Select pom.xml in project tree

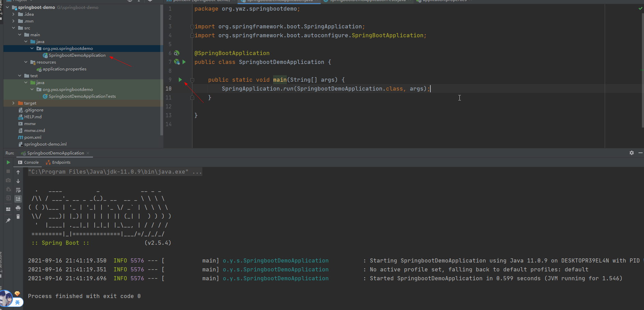pos(32,137)
